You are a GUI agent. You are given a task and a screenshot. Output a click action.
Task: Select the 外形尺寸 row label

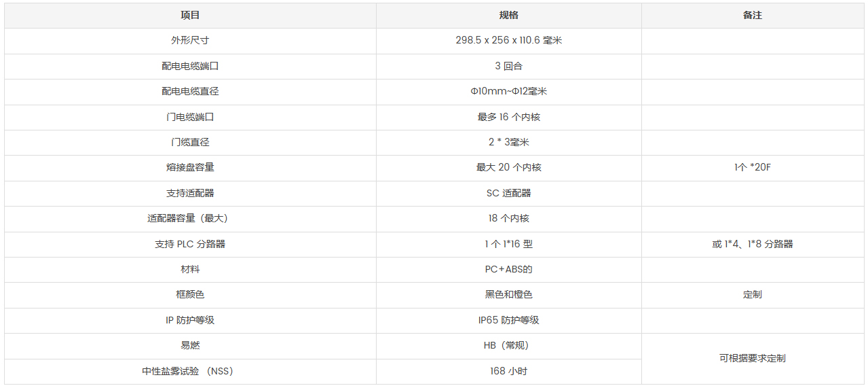[190, 41]
